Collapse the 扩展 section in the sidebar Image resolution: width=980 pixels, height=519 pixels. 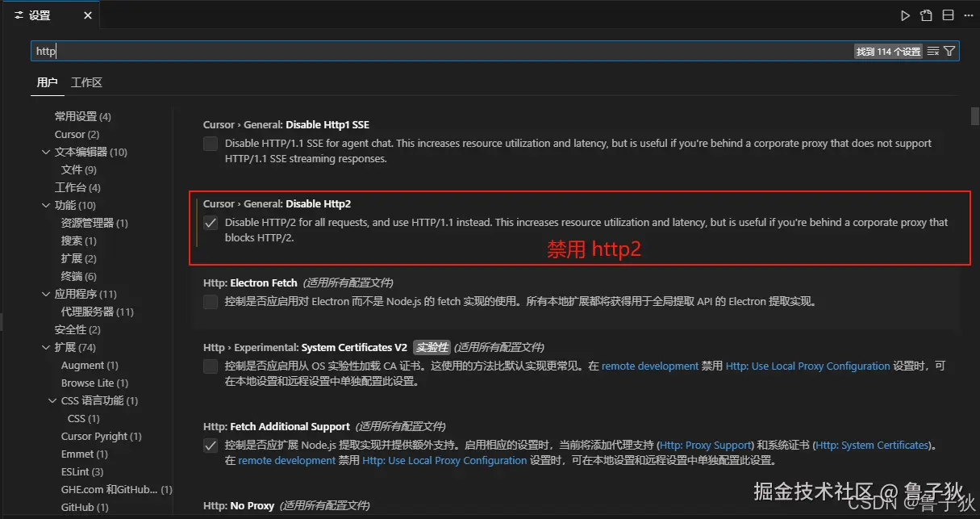pos(47,347)
